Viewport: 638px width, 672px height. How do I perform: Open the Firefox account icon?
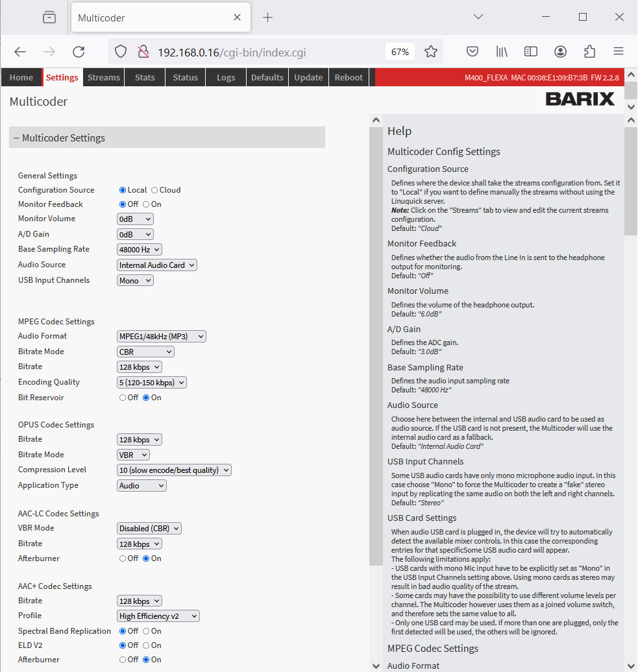[x=560, y=52]
